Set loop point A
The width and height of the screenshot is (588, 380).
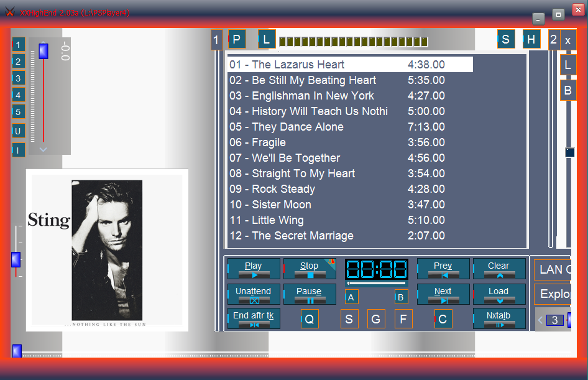coord(351,297)
